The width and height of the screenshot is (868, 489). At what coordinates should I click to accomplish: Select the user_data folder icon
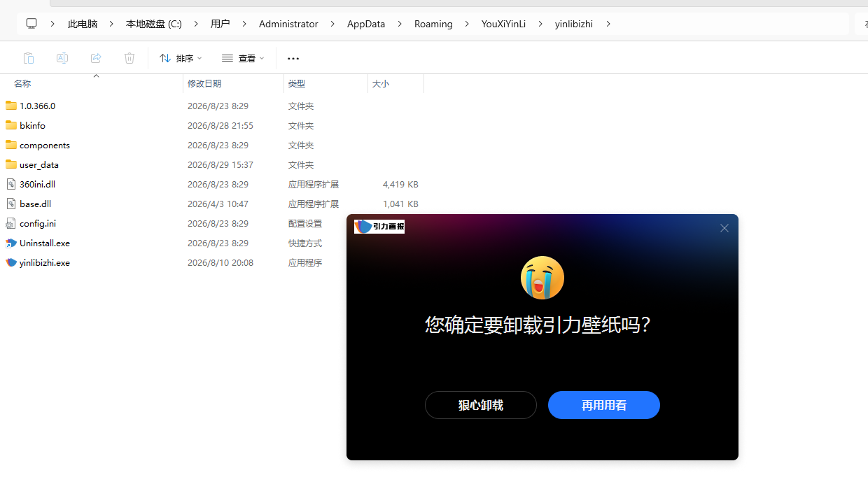pos(10,164)
